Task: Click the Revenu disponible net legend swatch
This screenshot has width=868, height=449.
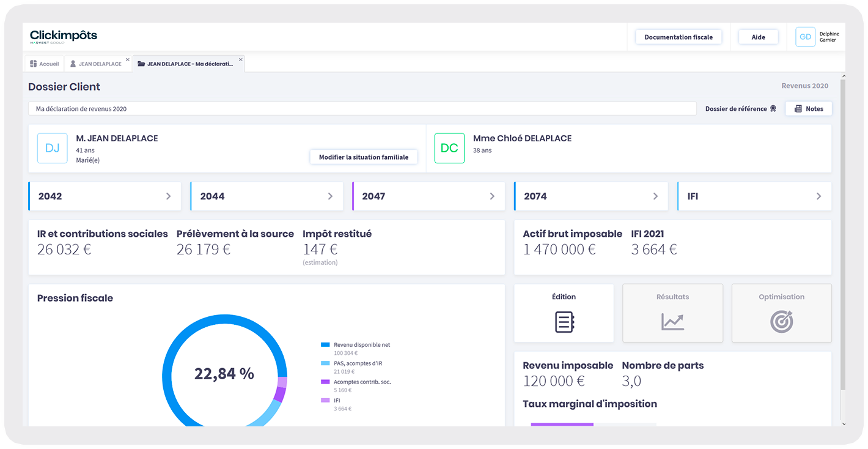Action: tap(325, 345)
